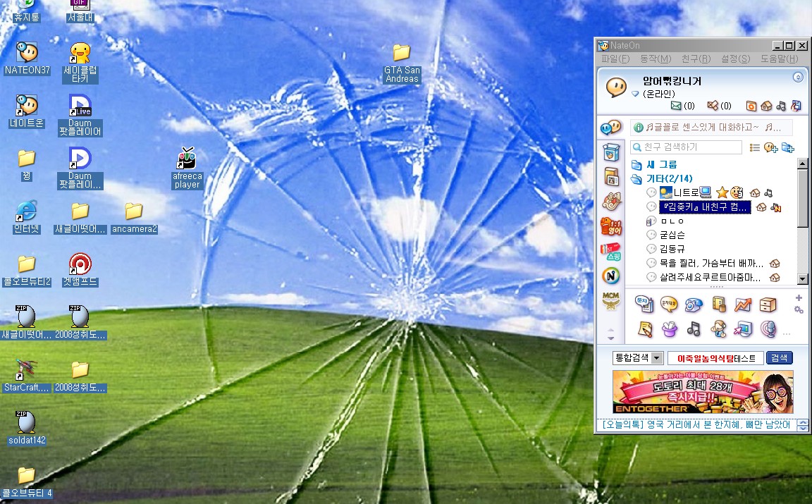Click the add group folder icon
Screen dimensions: 812x504
pos(787,148)
